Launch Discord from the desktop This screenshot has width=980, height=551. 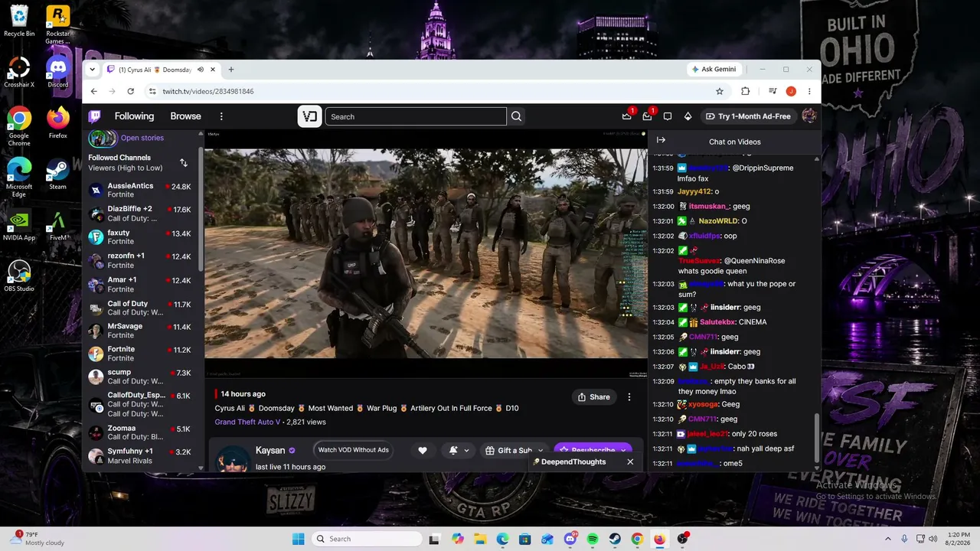coord(58,72)
